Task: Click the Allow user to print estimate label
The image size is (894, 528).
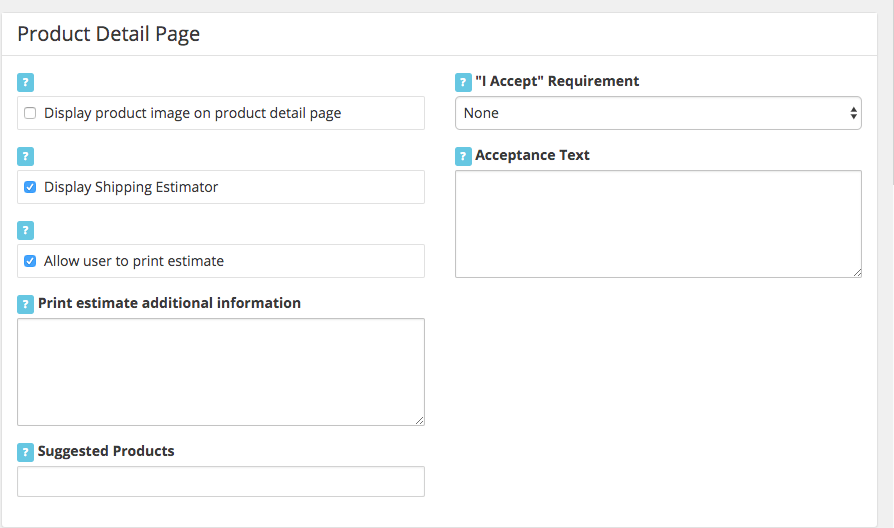Action: [133, 261]
